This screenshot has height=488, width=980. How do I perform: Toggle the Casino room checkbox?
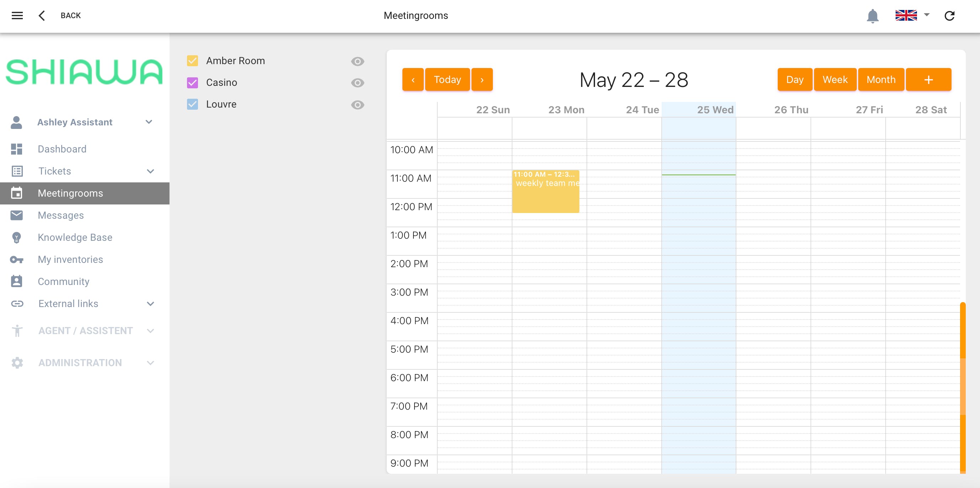coord(193,82)
